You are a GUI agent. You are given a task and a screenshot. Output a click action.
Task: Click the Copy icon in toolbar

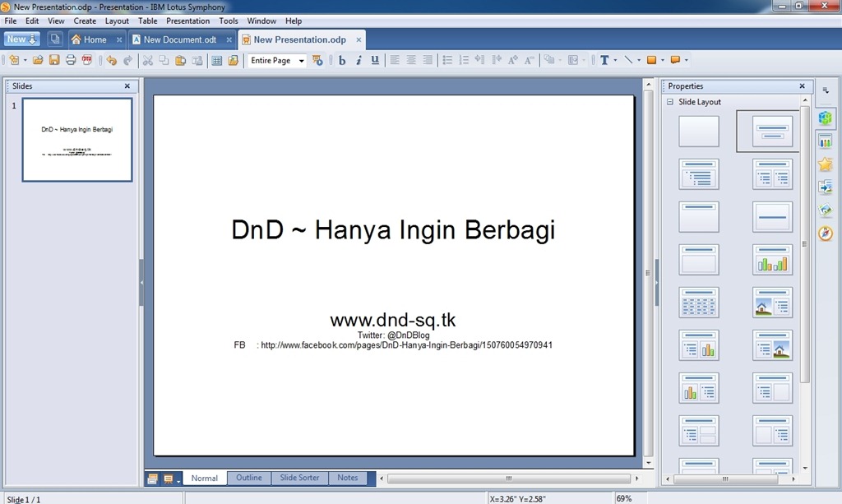(164, 60)
